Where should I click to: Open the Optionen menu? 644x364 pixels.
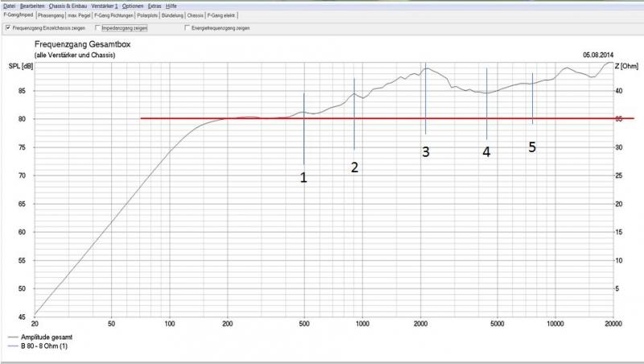click(133, 6)
